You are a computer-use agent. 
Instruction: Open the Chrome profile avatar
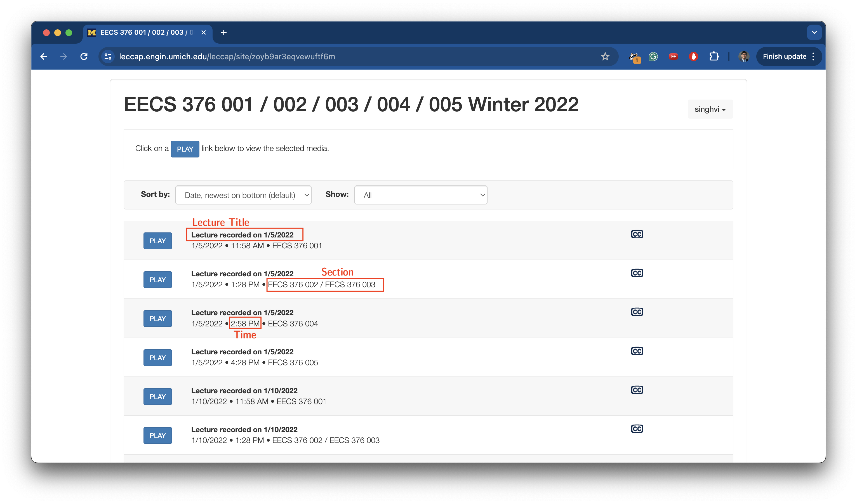click(743, 56)
